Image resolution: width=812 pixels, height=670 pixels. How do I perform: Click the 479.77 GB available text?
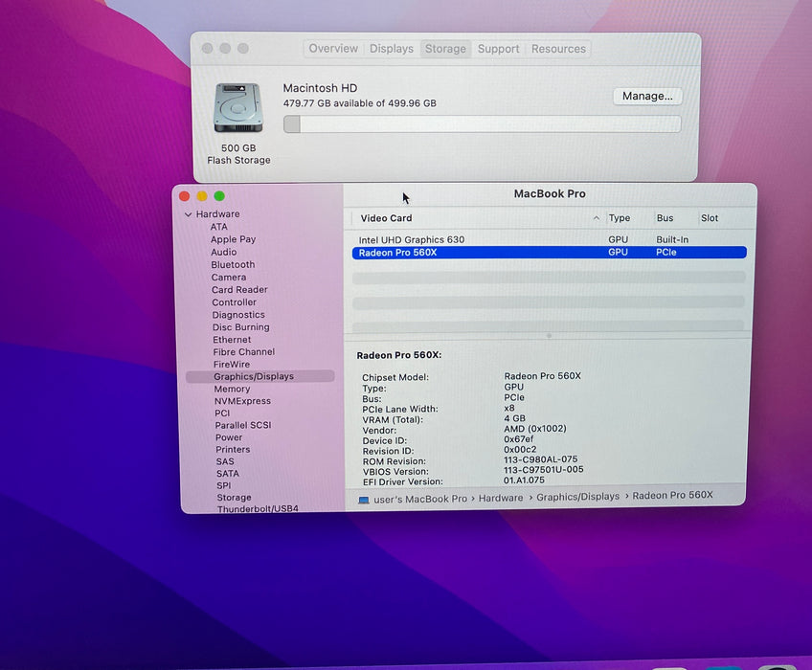(x=359, y=103)
